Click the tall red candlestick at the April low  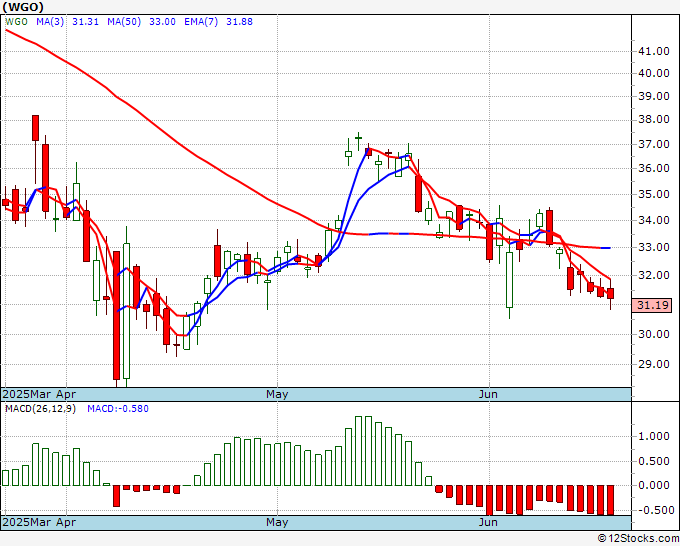(116, 316)
